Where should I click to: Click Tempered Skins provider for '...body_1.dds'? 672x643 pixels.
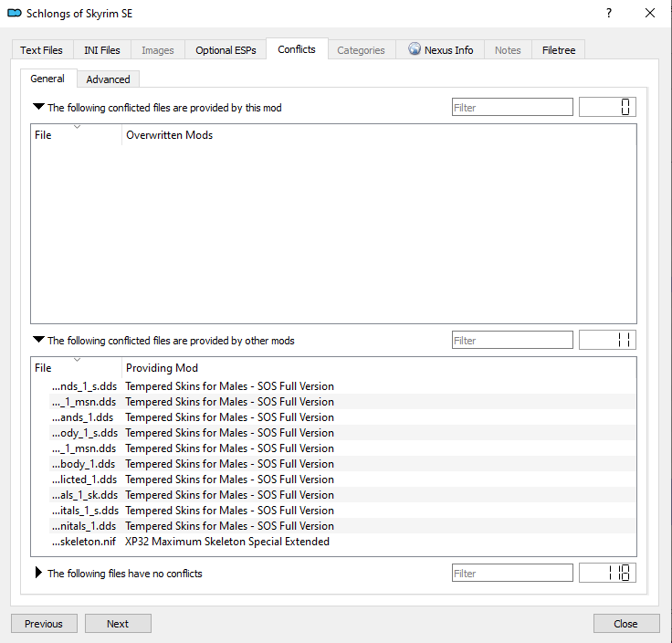tap(230, 464)
